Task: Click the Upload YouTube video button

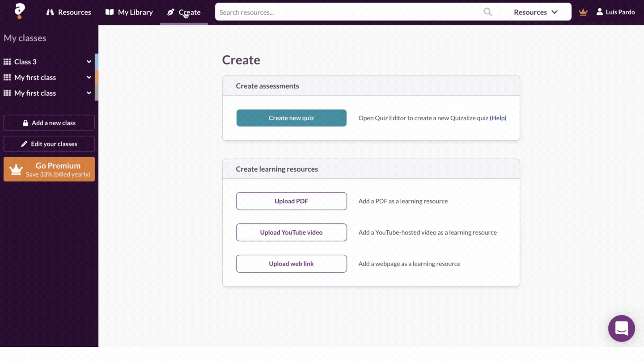Action: click(292, 232)
